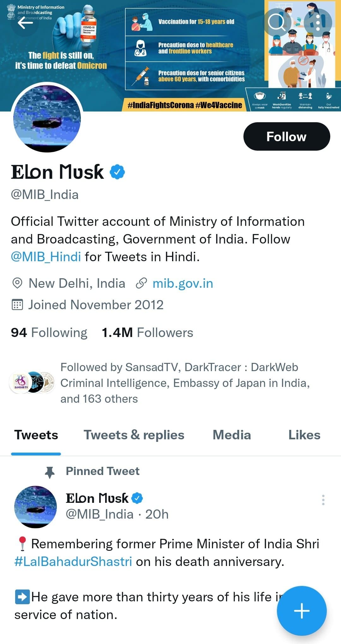Tap the compose tweet floating button

(x=302, y=610)
